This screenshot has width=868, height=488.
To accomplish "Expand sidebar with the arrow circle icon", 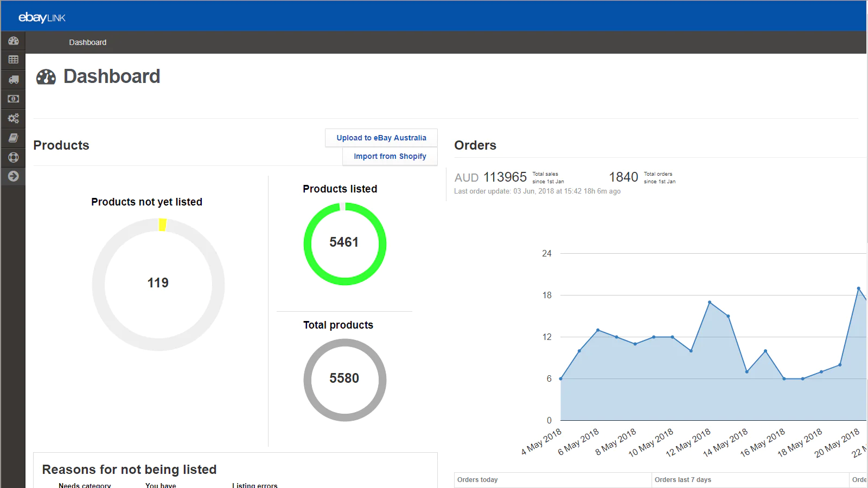I will (13, 176).
